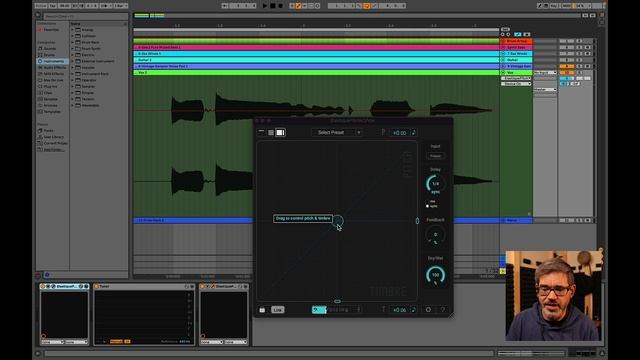This screenshot has height=360, width=640.
Task: Expand the External Instrument folder
Action: point(73,61)
